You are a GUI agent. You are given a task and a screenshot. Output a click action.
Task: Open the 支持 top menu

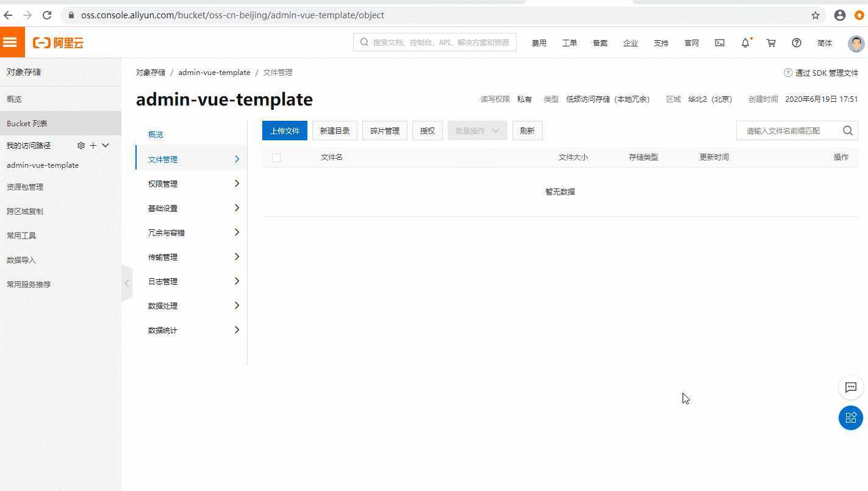coord(661,43)
